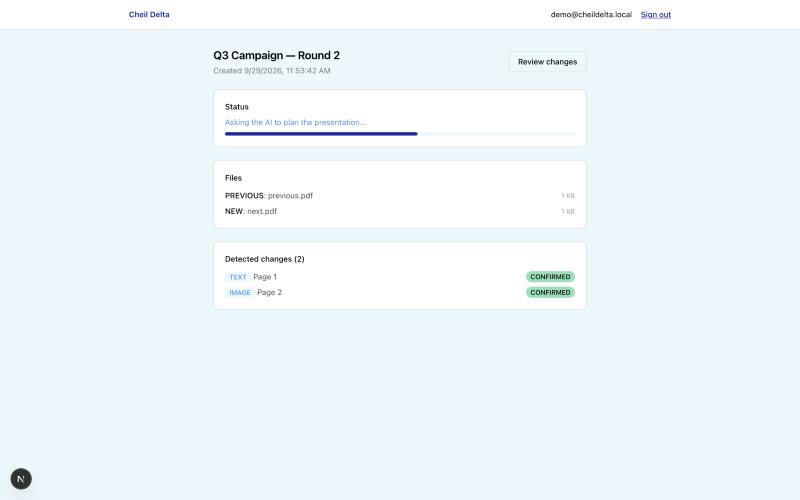Click 1 KB size of previous.pdf
The height and width of the screenshot is (500, 800).
(x=568, y=195)
